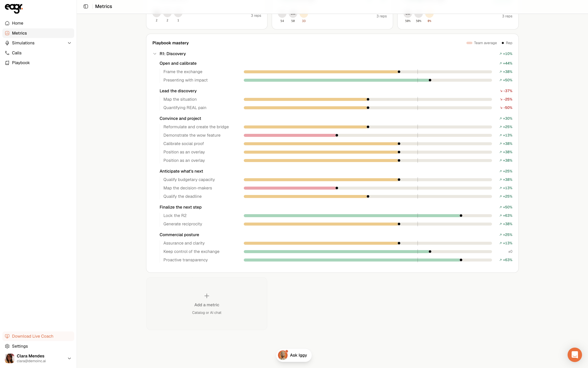
Task: Click the Settings gear icon
Action: point(7,346)
